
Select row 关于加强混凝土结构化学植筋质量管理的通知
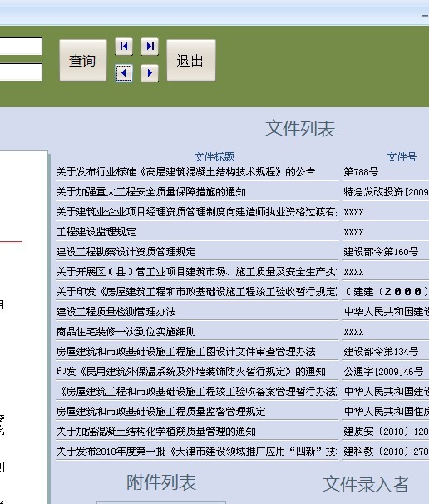197,431
